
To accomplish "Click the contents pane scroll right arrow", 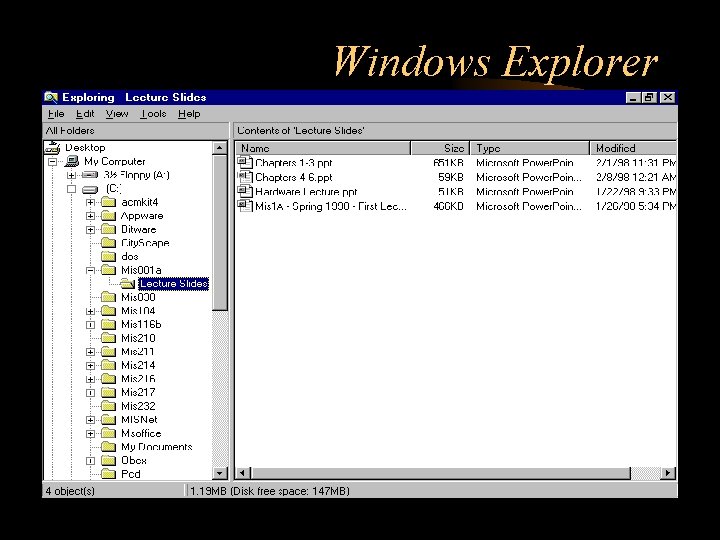I will point(668,473).
